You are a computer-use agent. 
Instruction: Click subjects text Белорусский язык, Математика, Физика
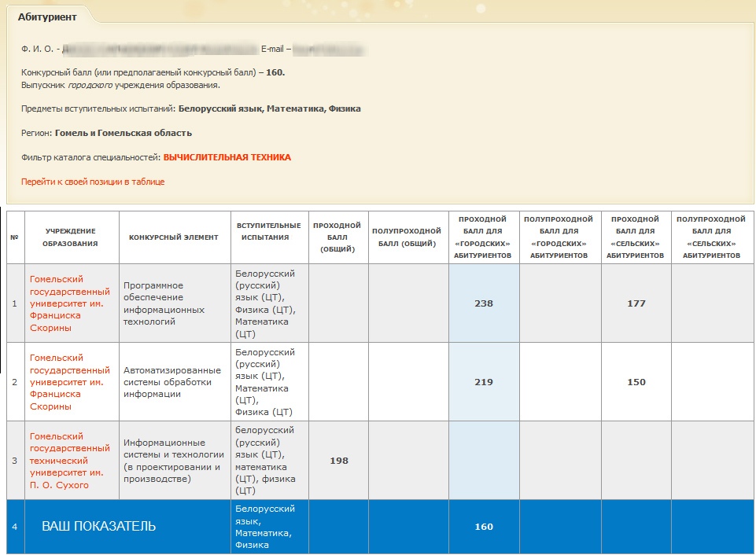tap(270, 108)
